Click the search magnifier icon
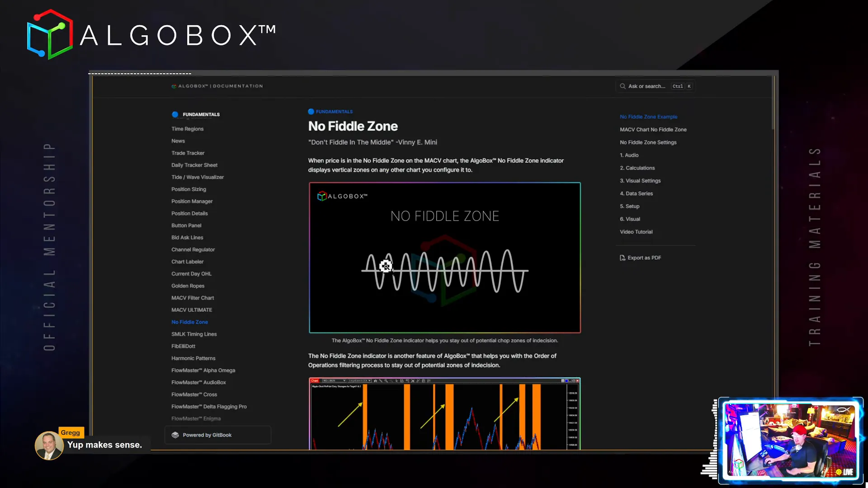868x488 pixels. coord(623,86)
